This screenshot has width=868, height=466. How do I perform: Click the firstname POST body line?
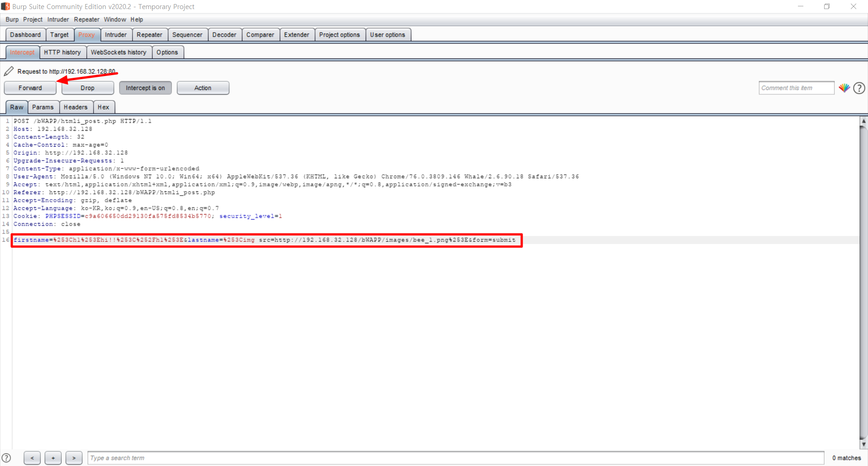pos(264,240)
